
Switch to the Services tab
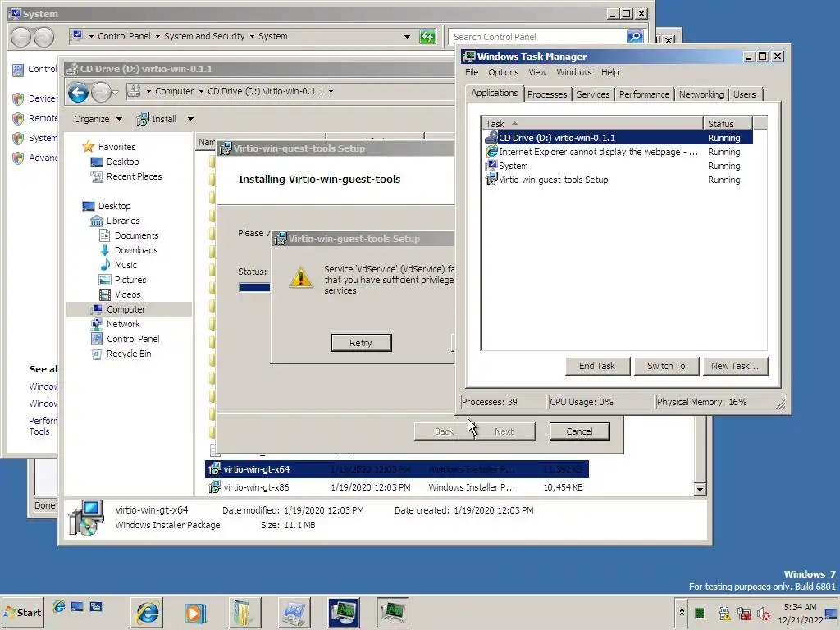coord(593,94)
